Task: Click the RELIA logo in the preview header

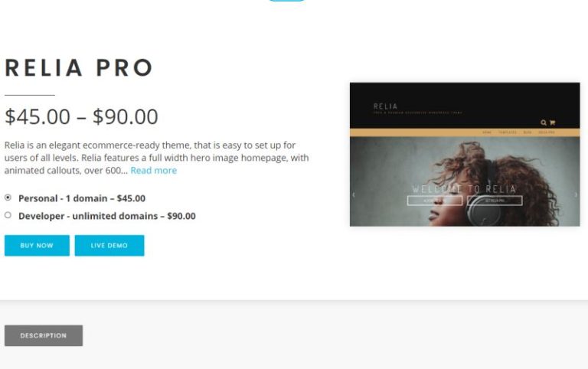Action: [x=385, y=106]
